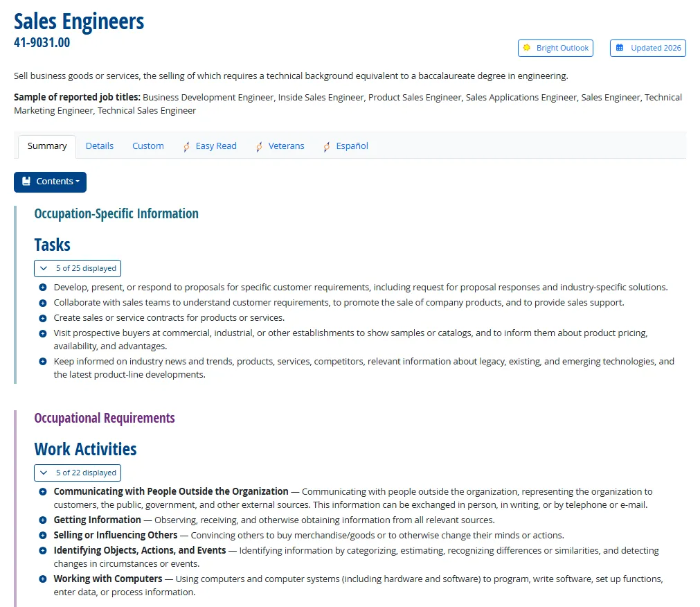Image resolution: width=700 pixels, height=607 pixels.
Task: Click the book icon on Contents button
Action: (26, 182)
